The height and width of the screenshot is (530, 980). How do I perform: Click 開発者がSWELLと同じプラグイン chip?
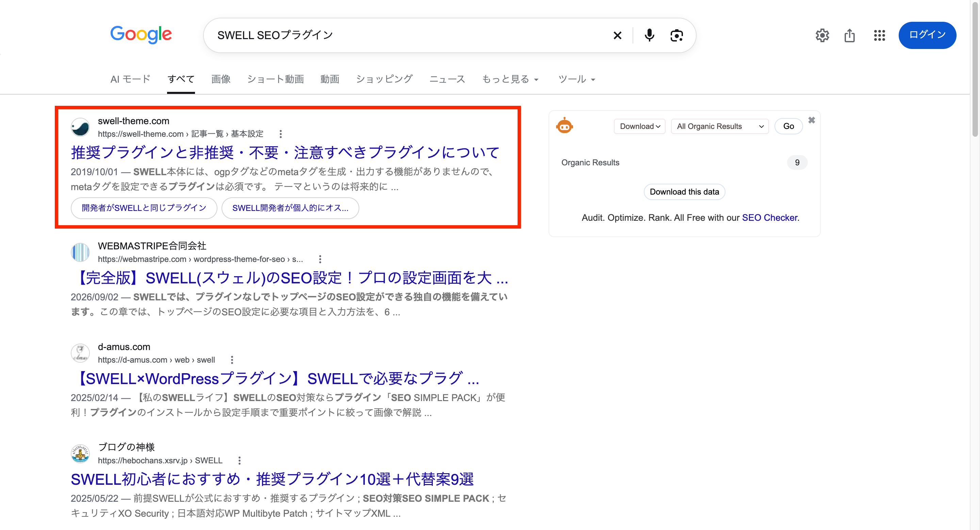[x=144, y=208]
